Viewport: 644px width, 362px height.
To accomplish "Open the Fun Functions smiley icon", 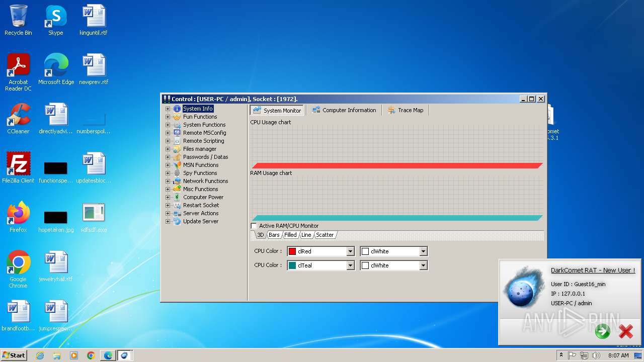I will 177,117.
